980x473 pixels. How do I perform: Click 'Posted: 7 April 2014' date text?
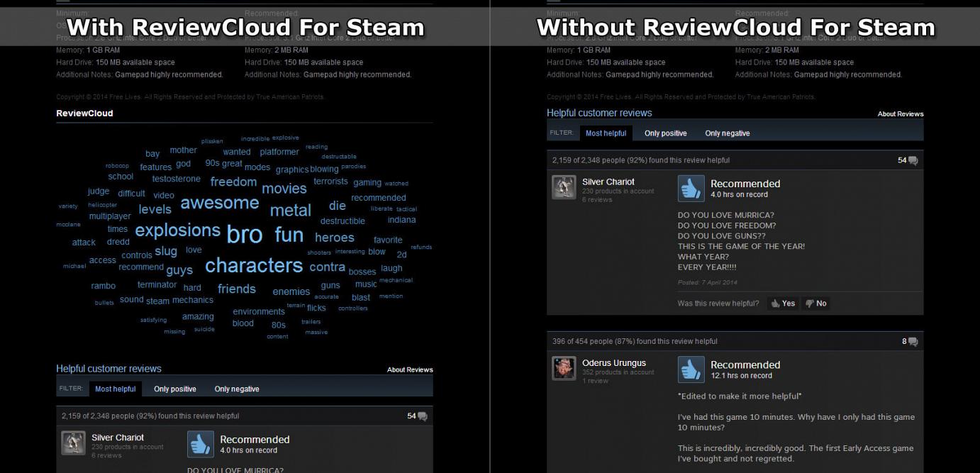pos(708,282)
